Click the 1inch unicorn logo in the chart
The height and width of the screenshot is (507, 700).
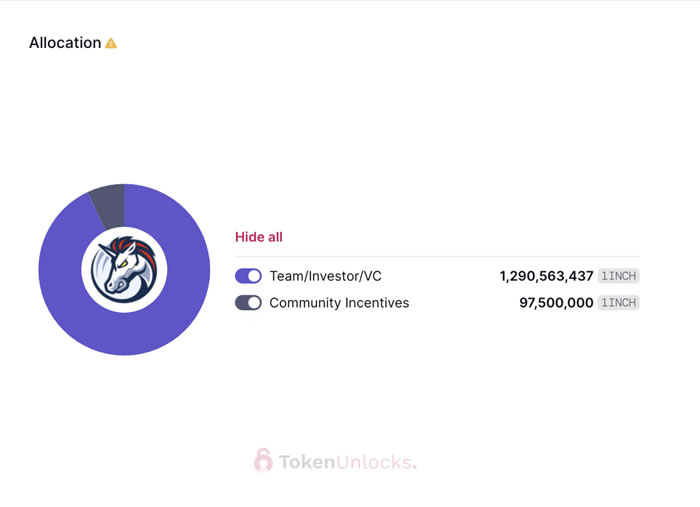(x=124, y=270)
